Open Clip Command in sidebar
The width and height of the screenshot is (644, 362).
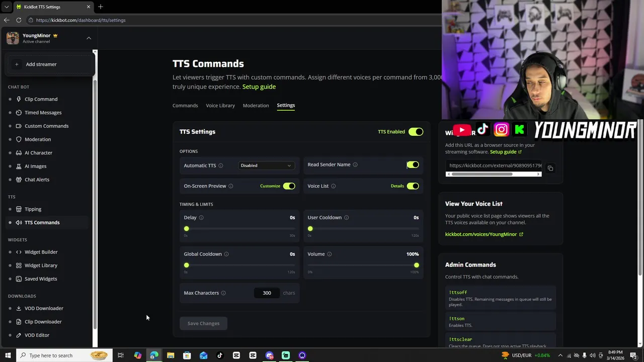(41, 99)
